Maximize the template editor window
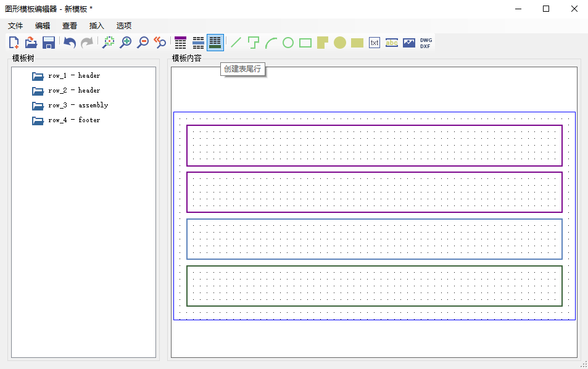This screenshot has width=588, height=369. pyautogui.click(x=546, y=9)
